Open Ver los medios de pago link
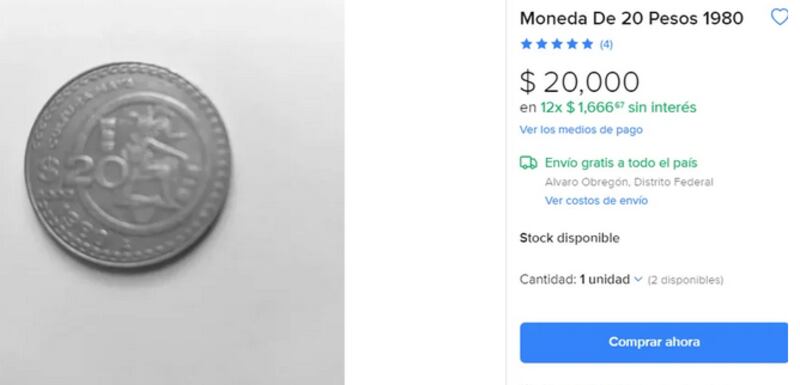800x385 pixels. (581, 130)
